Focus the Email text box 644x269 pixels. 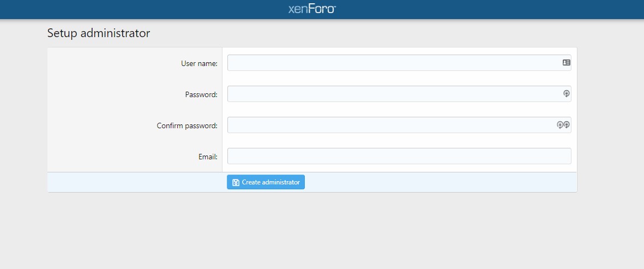(x=399, y=156)
